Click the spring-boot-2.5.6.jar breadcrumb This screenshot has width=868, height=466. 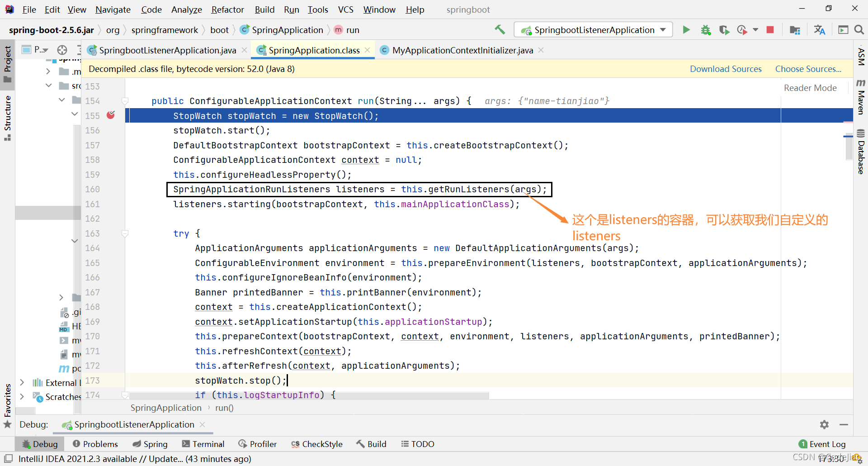tap(52, 30)
